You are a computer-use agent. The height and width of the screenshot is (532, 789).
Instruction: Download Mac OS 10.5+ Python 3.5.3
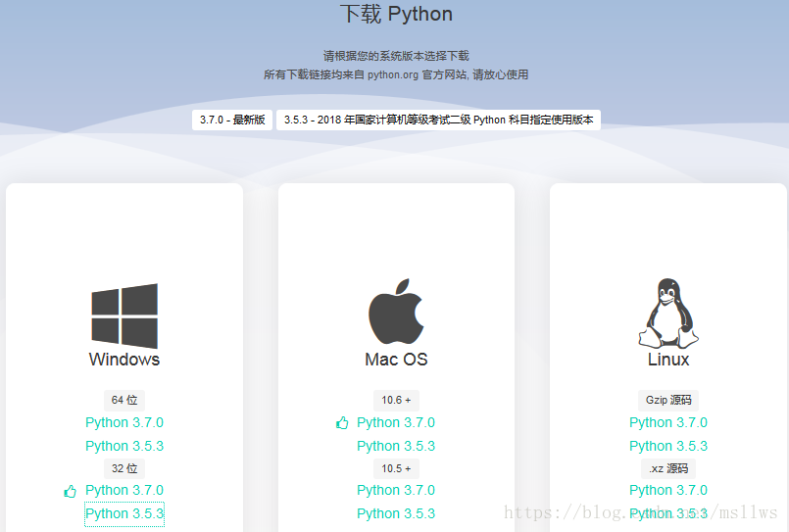[396, 513]
